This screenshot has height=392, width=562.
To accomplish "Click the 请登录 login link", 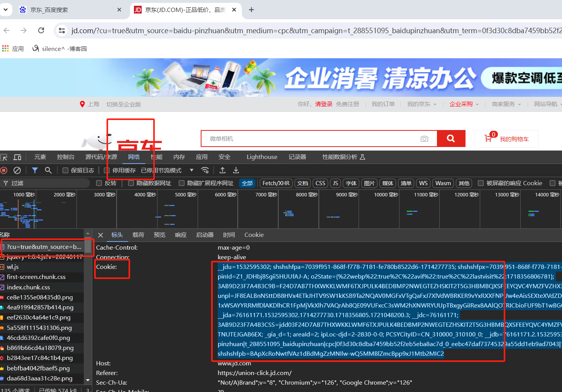I will tap(324, 104).
